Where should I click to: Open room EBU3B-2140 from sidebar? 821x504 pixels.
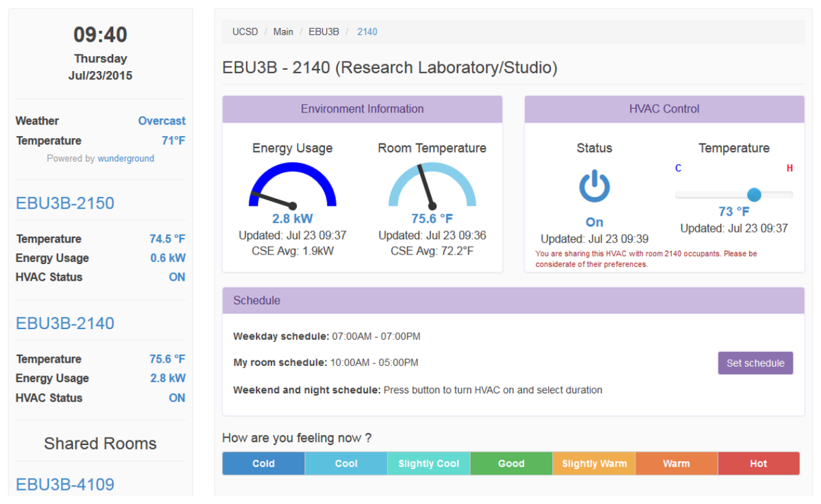pyautogui.click(x=65, y=323)
